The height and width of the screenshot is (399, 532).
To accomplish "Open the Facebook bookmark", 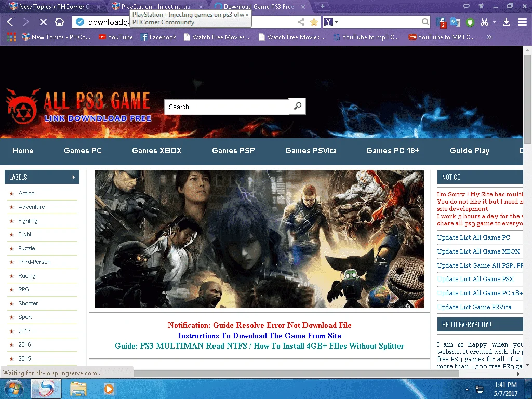I will [x=158, y=37].
